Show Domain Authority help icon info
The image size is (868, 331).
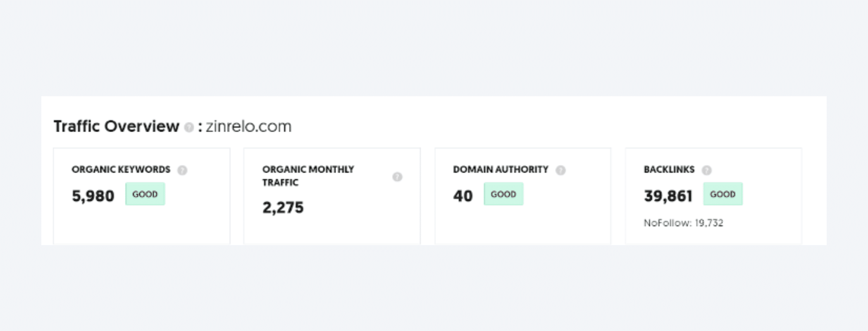[560, 170]
